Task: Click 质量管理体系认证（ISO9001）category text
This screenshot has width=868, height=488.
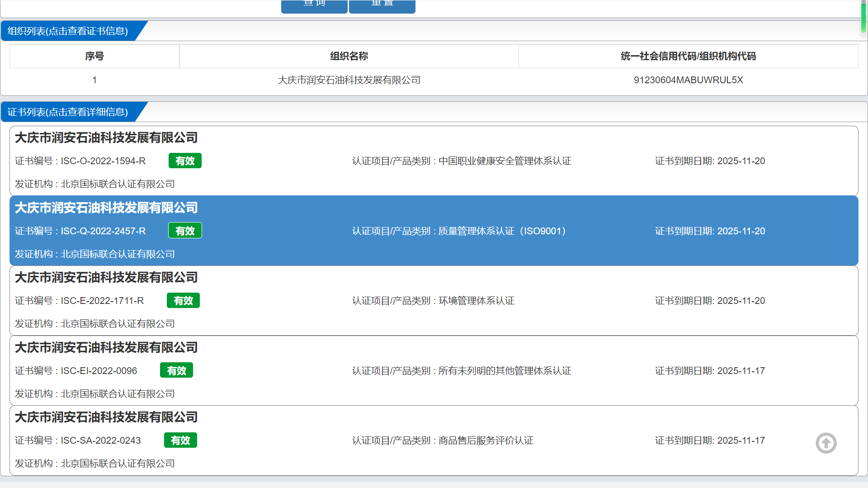Action: tap(502, 231)
